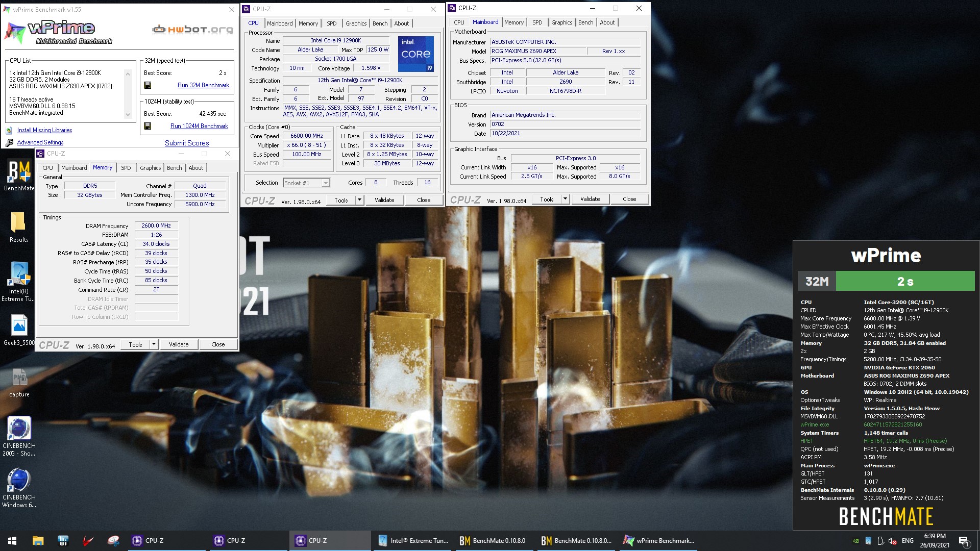Screen dimensions: 980x551
Task: Open File Explorer from the taskbar
Action: pos(38,541)
